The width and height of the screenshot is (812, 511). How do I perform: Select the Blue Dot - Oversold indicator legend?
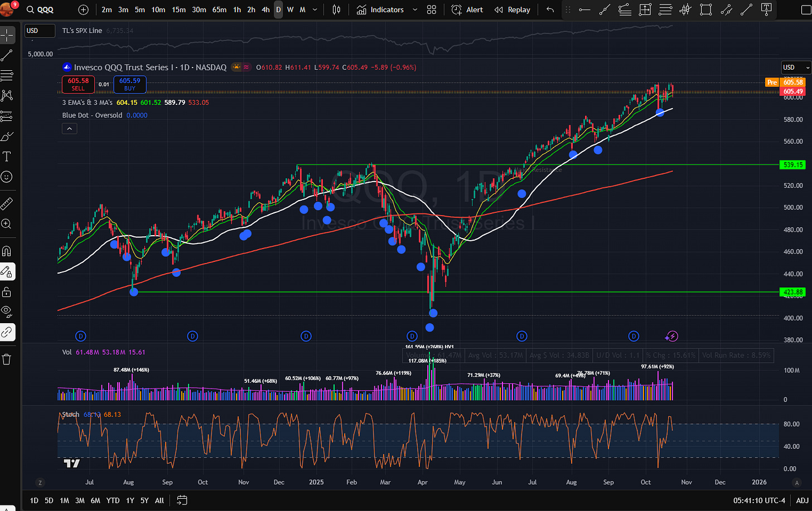pyautogui.click(x=92, y=115)
